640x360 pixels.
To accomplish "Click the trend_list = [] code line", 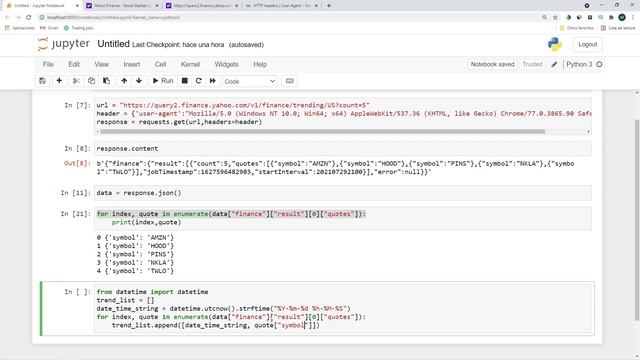I will [x=125, y=300].
